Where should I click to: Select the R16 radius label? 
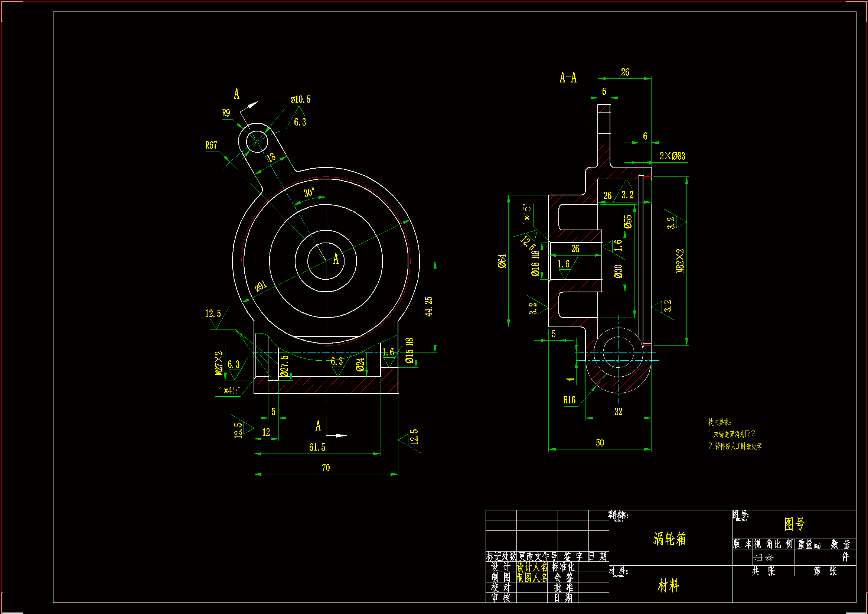click(x=570, y=400)
